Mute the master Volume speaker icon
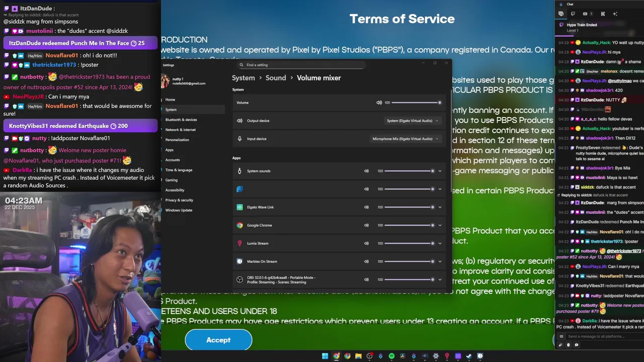 [x=379, y=103]
